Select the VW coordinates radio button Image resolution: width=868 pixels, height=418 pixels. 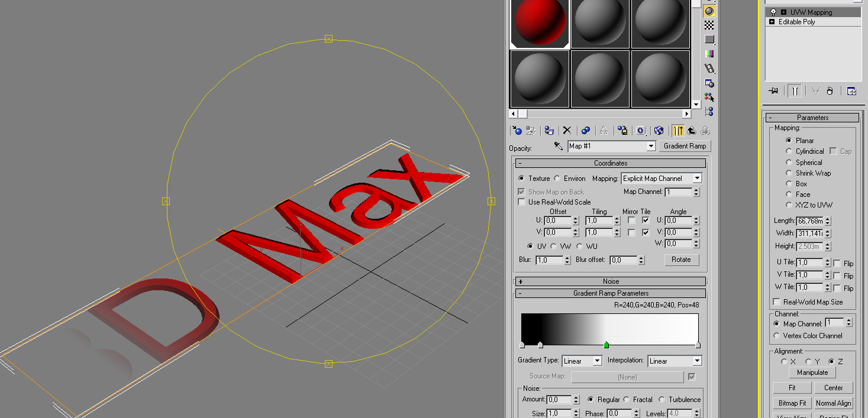point(554,246)
